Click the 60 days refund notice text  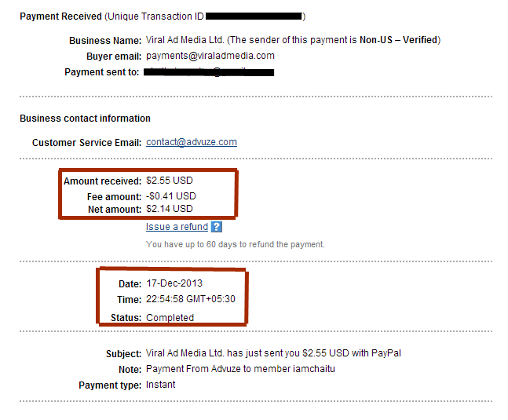pyautogui.click(x=235, y=244)
